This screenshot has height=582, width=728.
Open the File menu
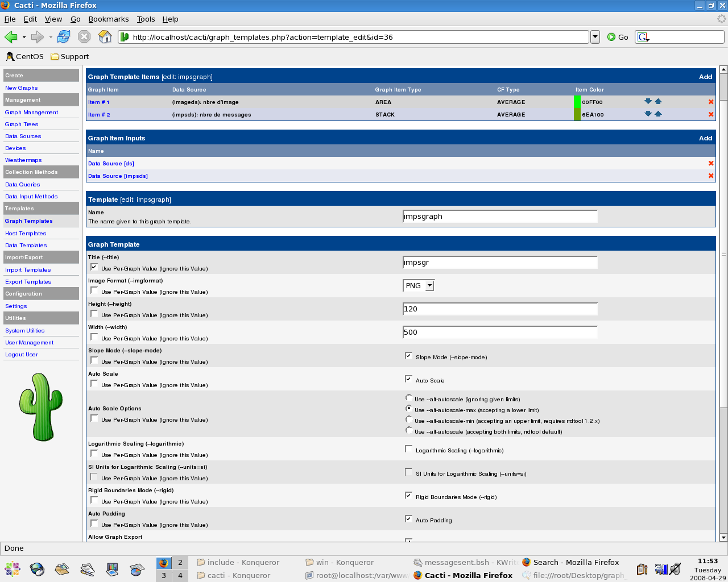click(10, 19)
